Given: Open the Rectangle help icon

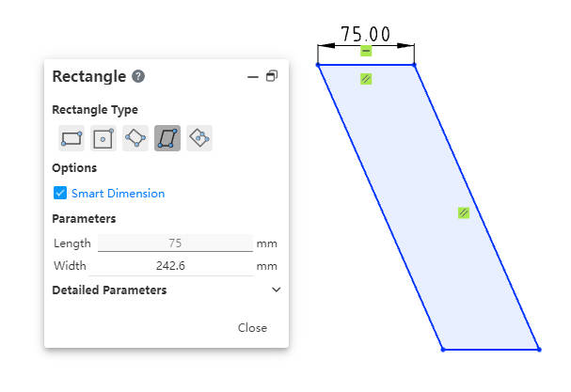Looking at the screenshot, I should (x=138, y=77).
